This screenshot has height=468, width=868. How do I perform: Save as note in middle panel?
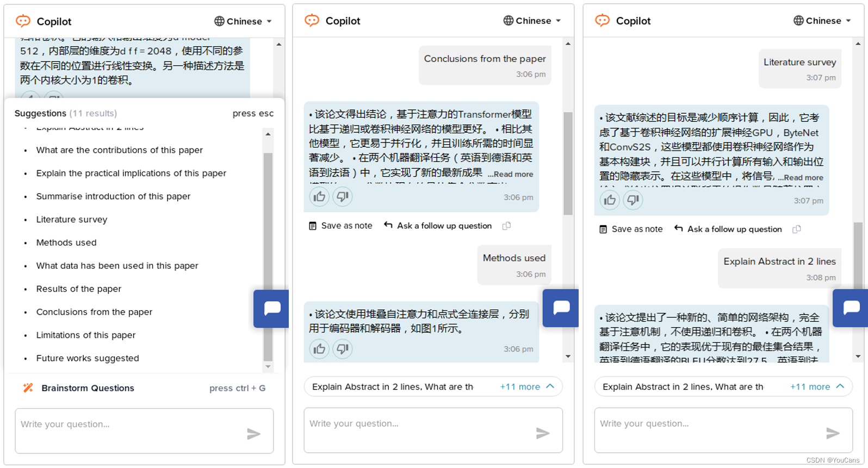point(340,226)
